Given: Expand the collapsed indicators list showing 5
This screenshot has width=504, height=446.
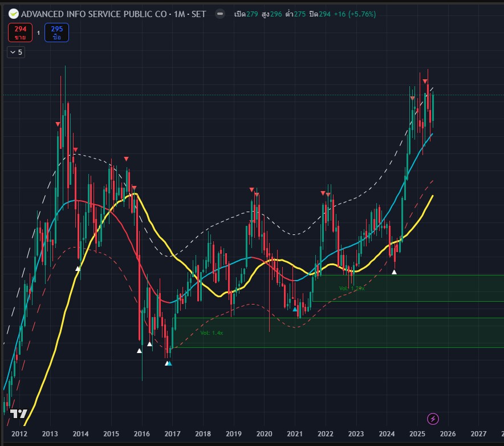Looking at the screenshot, I should [x=16, y=52].
